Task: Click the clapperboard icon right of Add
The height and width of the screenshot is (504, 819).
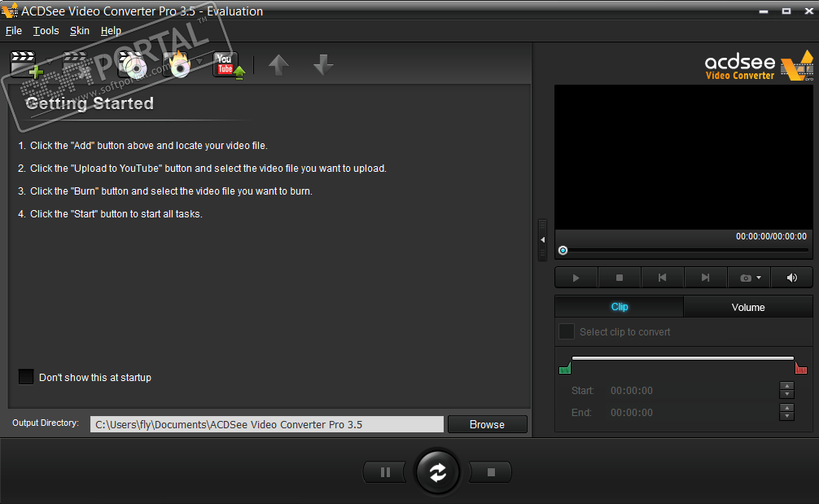Action: [x=77, y=64]
